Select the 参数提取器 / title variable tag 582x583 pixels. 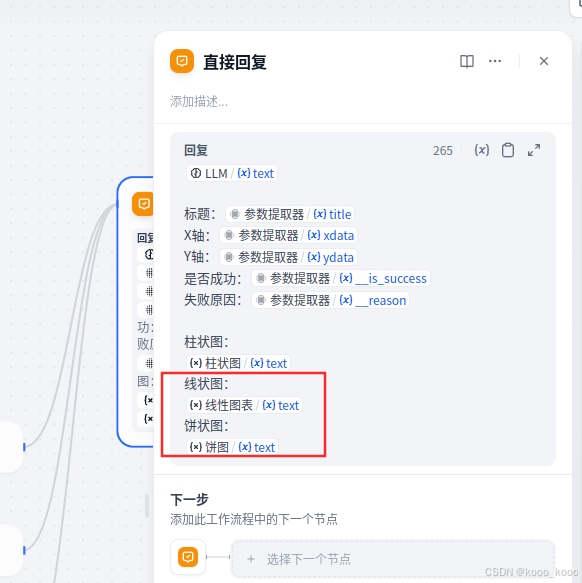tap(290, 214)
